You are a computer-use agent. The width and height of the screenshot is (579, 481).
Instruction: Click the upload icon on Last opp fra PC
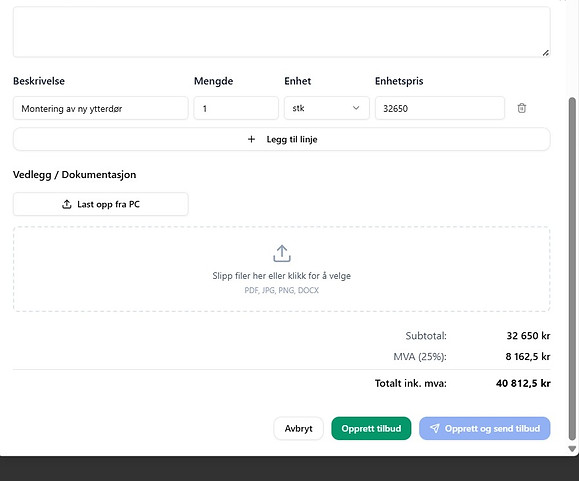[66, 204]
